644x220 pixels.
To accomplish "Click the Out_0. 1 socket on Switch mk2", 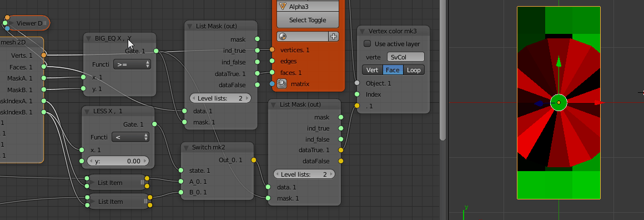I will (253, 160).
